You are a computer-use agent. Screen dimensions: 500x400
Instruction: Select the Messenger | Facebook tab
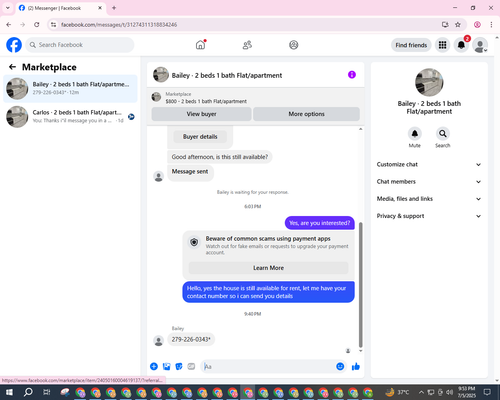click(x=60, y=8)
